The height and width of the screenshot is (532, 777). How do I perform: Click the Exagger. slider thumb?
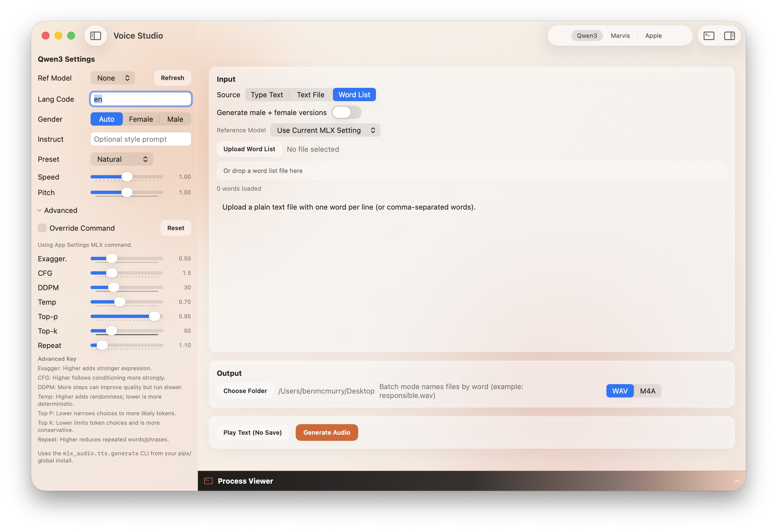pos(112,258)
